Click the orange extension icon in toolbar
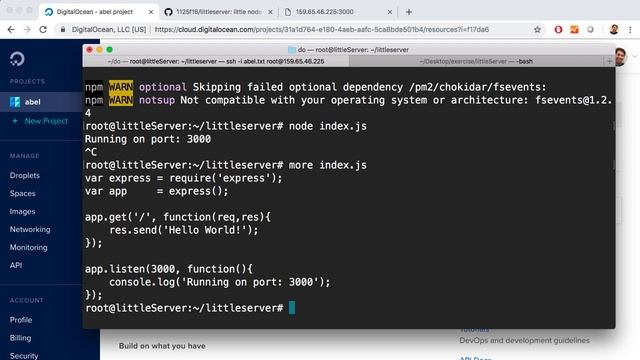Screen dimensions: 640x360 574,29
